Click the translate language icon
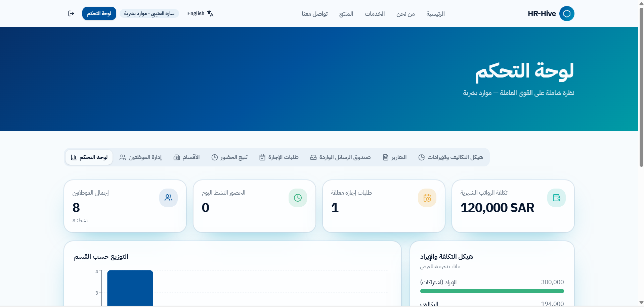The width and height of the screenshot is (644, 307). point(210,13)
